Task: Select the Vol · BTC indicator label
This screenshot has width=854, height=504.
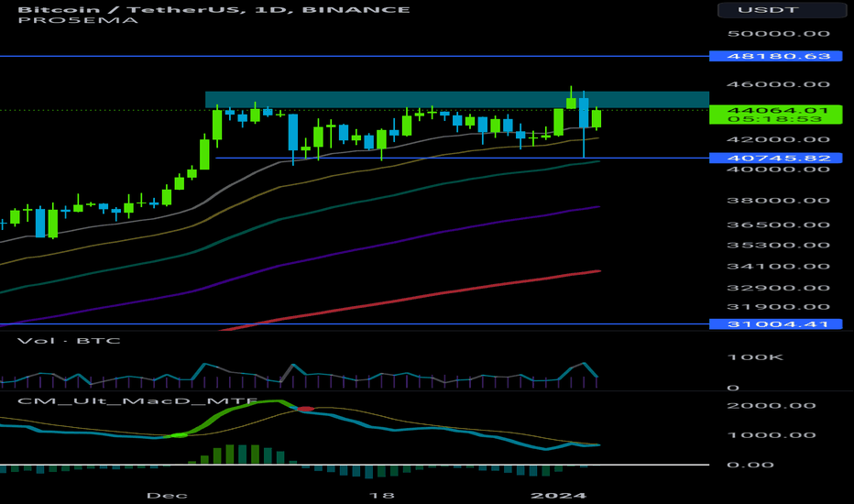Action: (x=69, y=341)
